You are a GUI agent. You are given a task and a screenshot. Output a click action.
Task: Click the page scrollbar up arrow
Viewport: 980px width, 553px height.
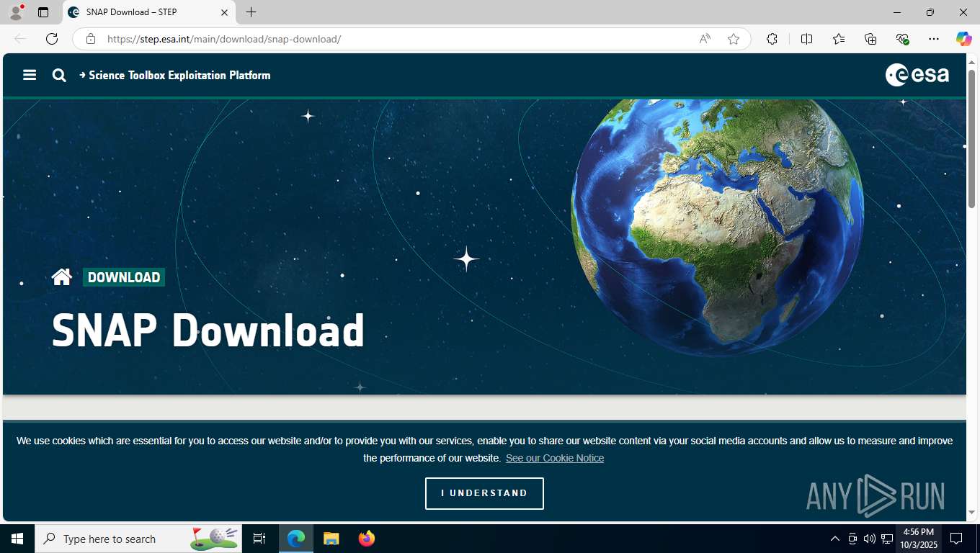(971, 62)
